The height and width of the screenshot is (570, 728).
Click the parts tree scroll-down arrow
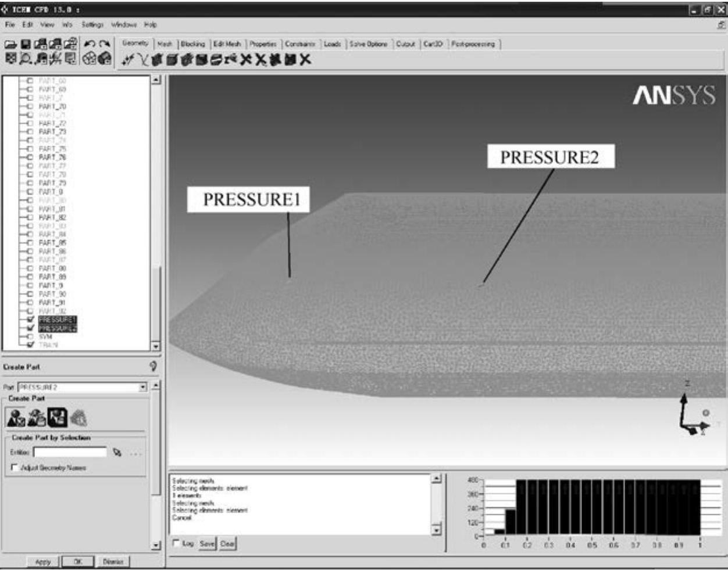point(156,346)
